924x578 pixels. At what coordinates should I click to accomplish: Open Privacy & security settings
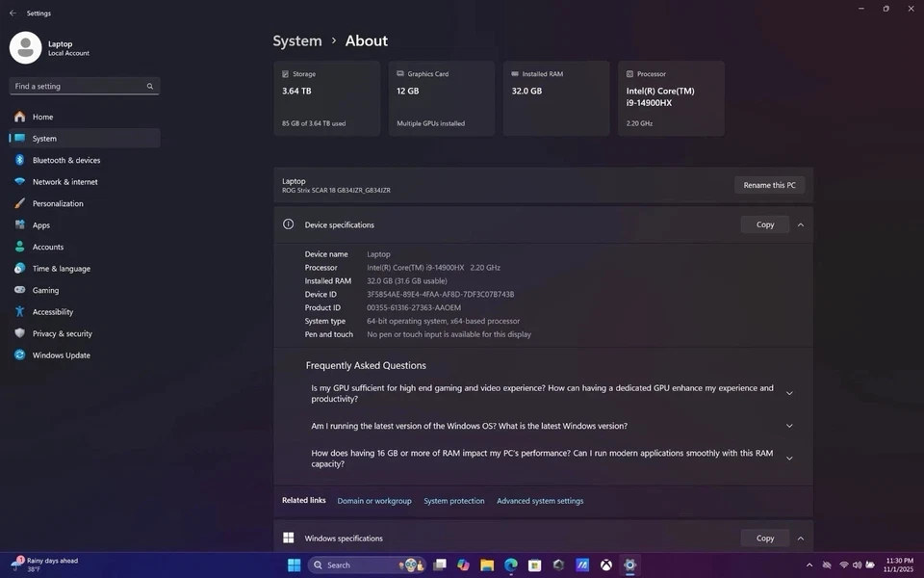pos(62,333)
